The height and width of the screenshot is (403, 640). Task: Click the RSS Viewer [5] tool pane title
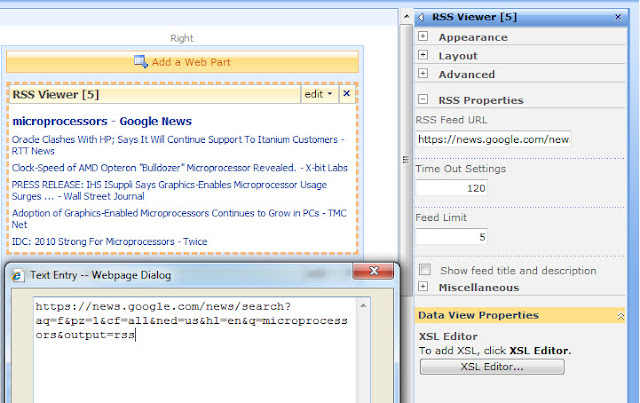(474, 17)
